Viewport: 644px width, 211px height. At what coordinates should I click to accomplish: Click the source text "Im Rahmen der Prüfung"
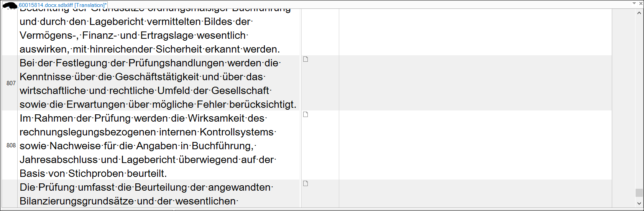click(x=76, y=118)
